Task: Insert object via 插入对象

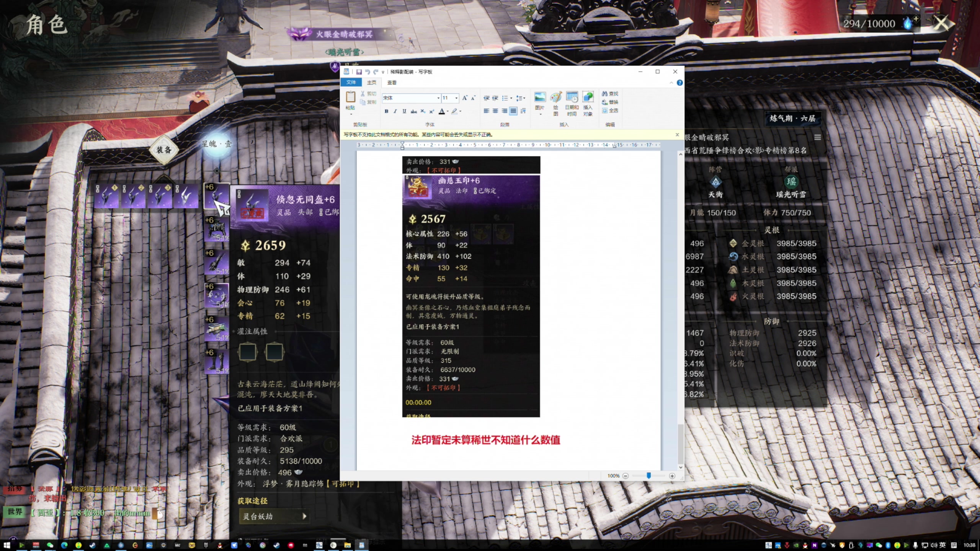Action: [x=588, y=103]
